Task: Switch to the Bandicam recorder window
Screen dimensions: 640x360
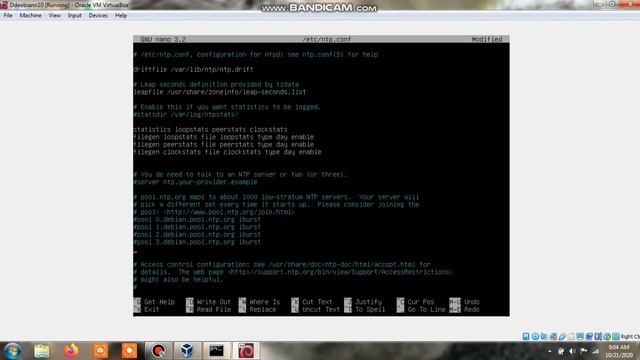Action: tap(159, 351)
